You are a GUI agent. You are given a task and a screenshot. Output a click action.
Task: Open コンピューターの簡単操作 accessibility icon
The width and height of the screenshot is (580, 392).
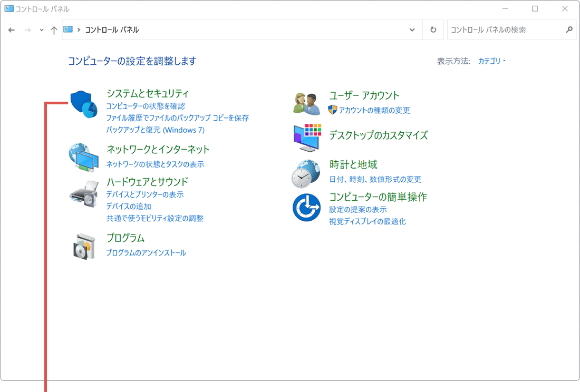306,207
